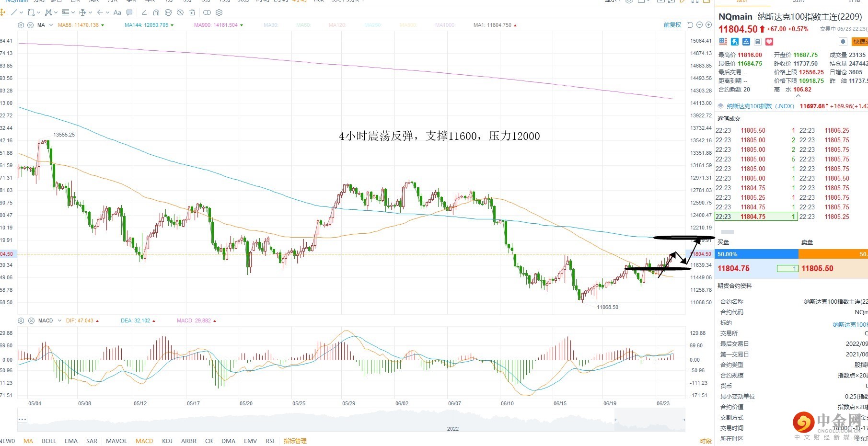Toggle the MA144 line visibility arrow
Viewport: 868px width, 446px height.
tap(172, 25)
